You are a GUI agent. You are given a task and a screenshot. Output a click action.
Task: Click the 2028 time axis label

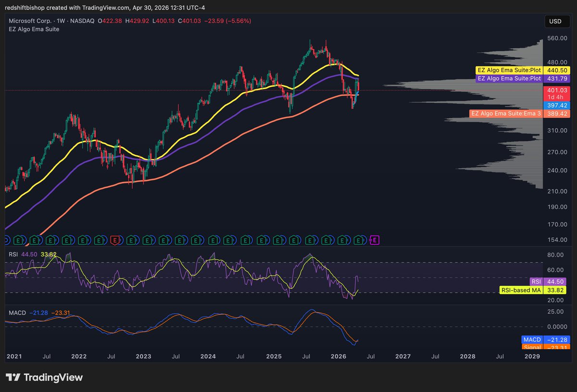coord(468,356)
